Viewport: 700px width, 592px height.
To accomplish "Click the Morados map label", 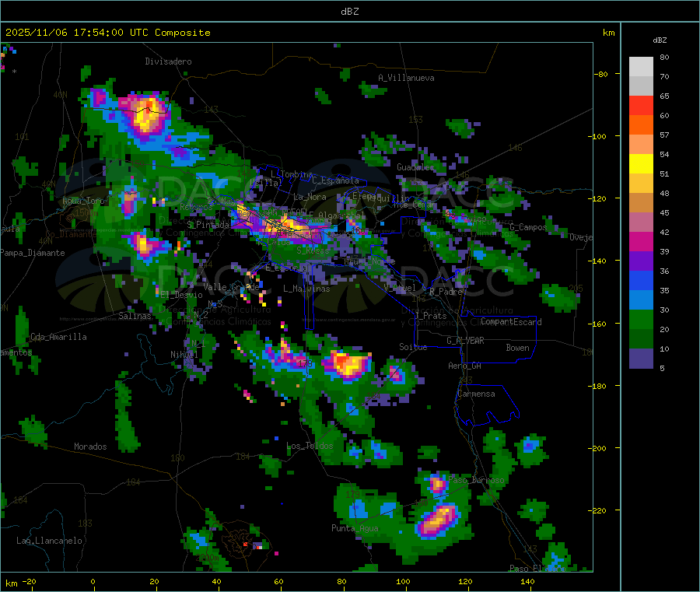I will tap(90, 447).
